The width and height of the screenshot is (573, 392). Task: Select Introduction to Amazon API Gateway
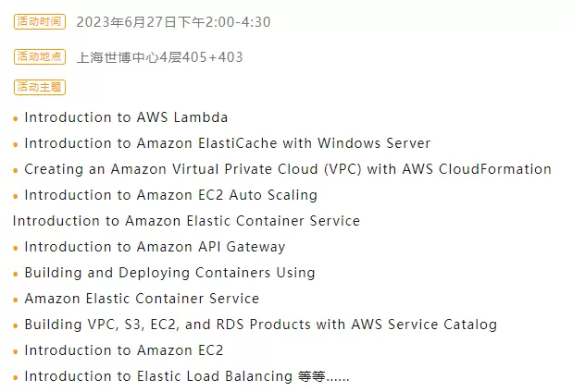point(155,247)
